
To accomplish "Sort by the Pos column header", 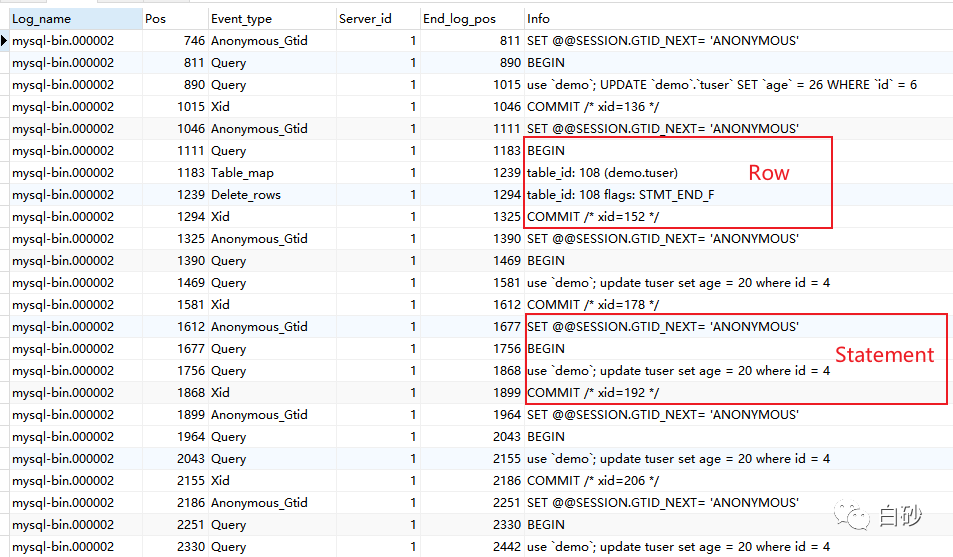I will (x=175, y=19).
